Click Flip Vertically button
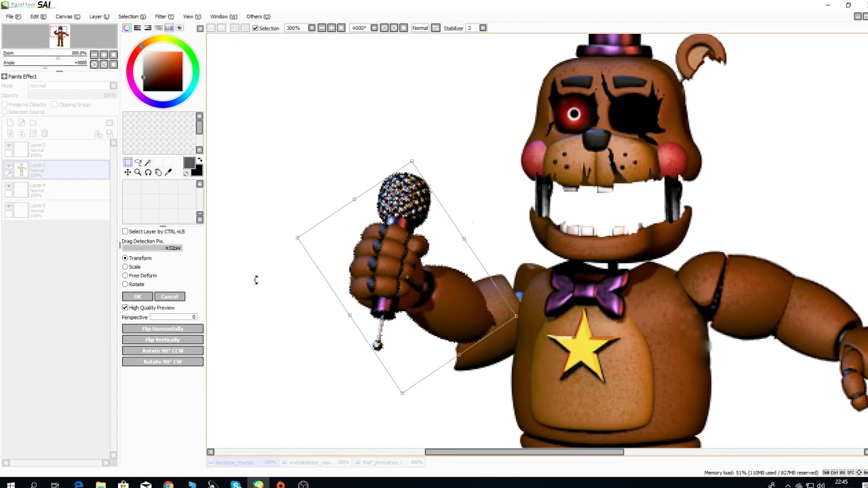868x488 pixels. click(163, 340)
